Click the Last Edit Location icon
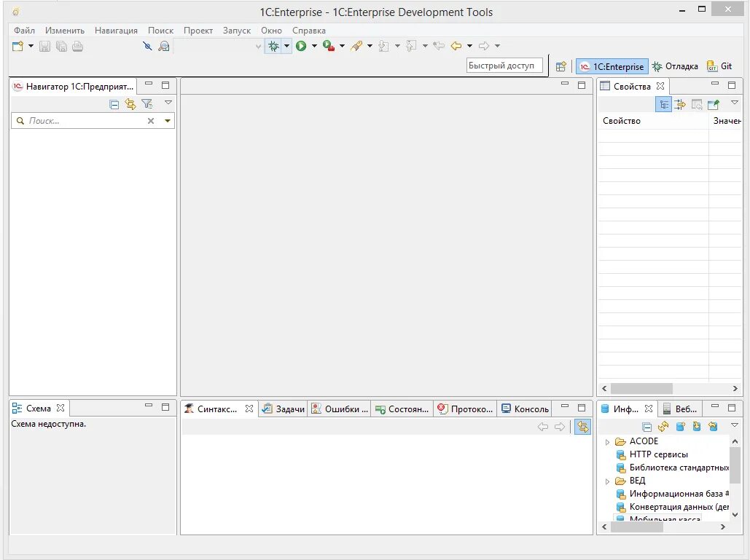This screenshot has width=750, height=560. [x=439, y=47]
